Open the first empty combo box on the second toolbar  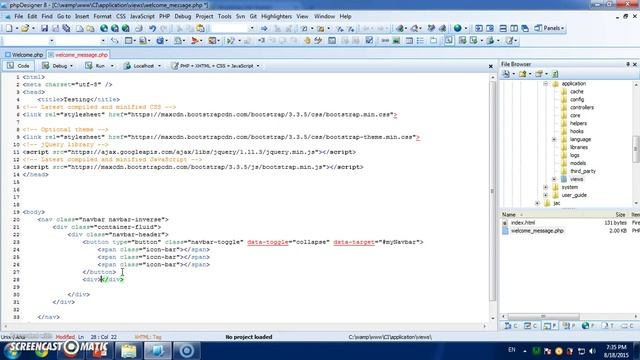(x=51, y=41)
